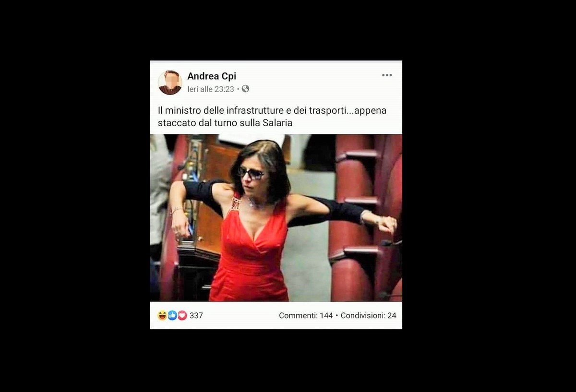
Task: Click the word 'Salaria' in the caption
Action: pyautogui.click(x=277, y=123)
